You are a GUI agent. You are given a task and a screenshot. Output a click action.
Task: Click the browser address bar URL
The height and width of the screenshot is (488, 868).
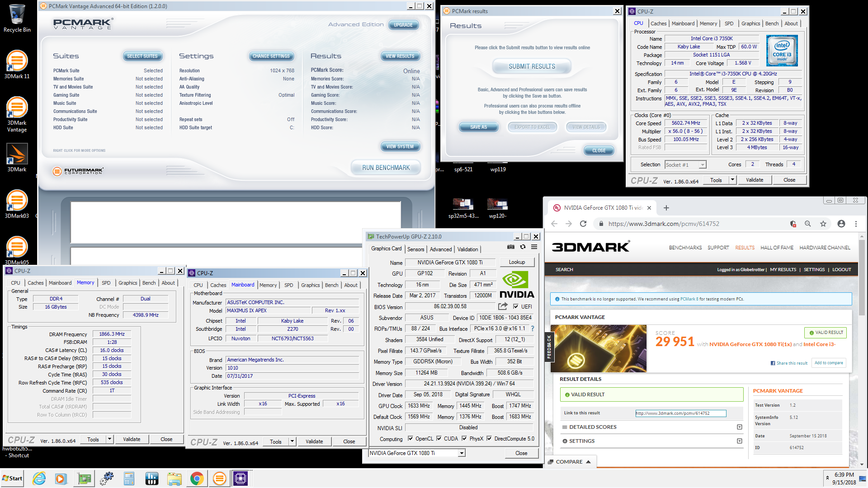tap(663, 224)
